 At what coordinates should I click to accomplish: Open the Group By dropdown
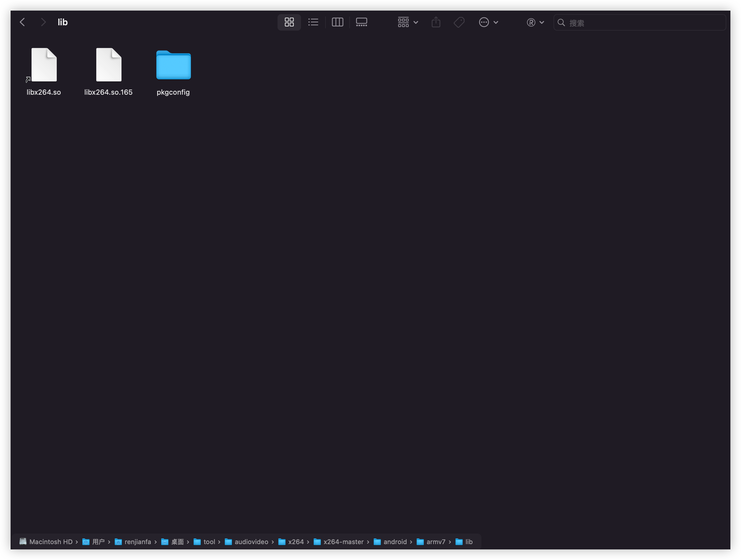point(408,22)
